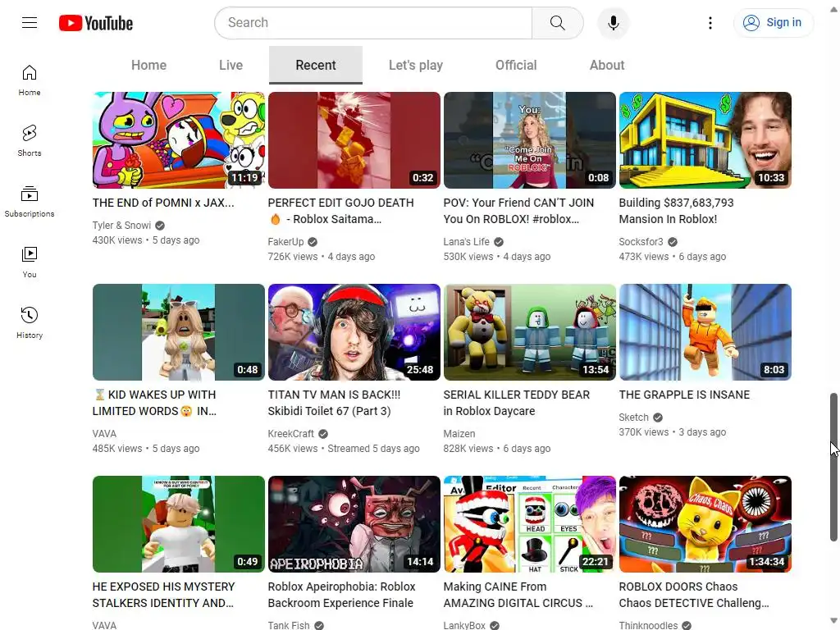Click the 1:34:34 duration badge
The height and width of the screenshot is (630, 840).
click(x=766, y=561)
